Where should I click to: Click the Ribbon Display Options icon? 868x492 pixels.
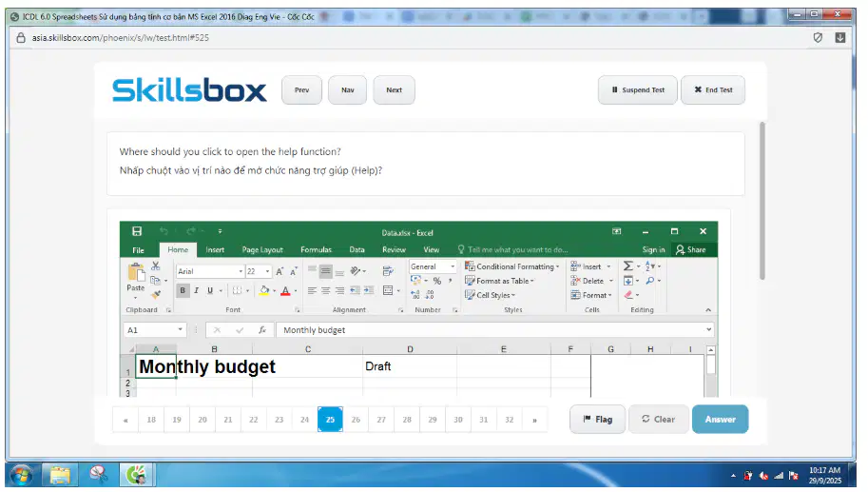tap(617, 231)
